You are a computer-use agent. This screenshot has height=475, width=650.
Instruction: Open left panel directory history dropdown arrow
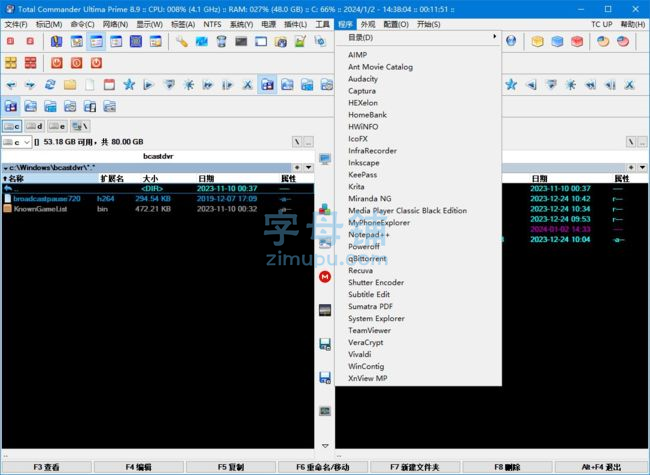pyautogui.click(x=308, y=167)
